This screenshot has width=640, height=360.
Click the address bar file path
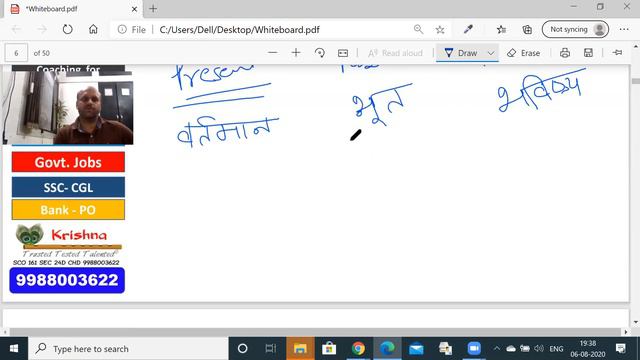tap(239, 30)
